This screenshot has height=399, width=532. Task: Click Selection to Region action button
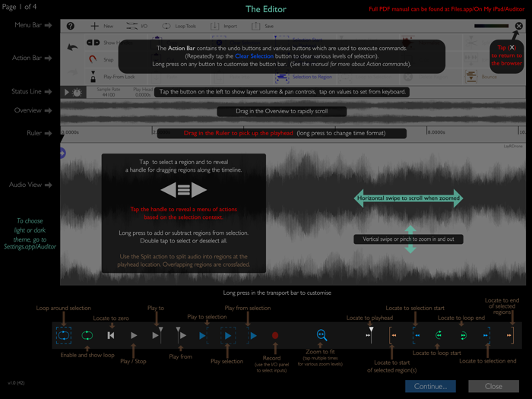tap(304, 77)
